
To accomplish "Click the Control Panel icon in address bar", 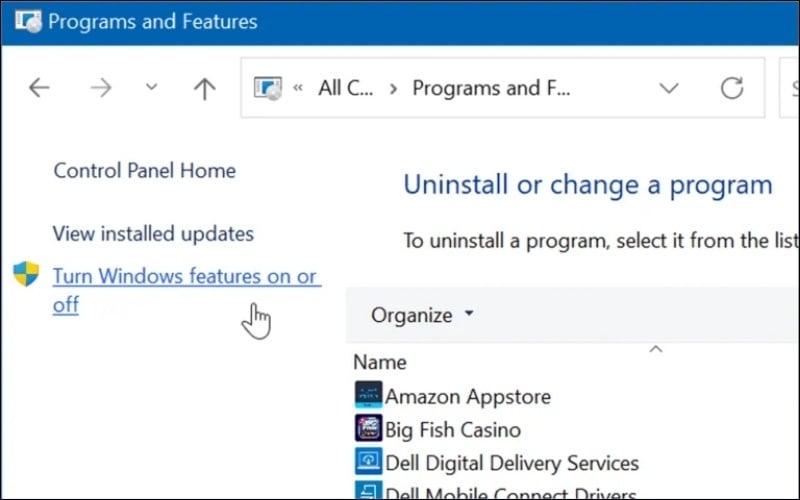I will pos(268,88).
